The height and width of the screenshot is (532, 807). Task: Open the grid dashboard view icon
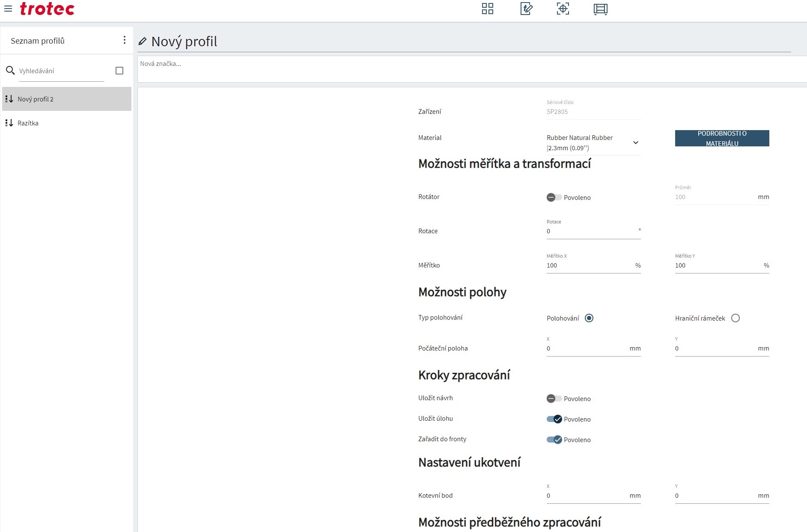[x=487, y=9]
